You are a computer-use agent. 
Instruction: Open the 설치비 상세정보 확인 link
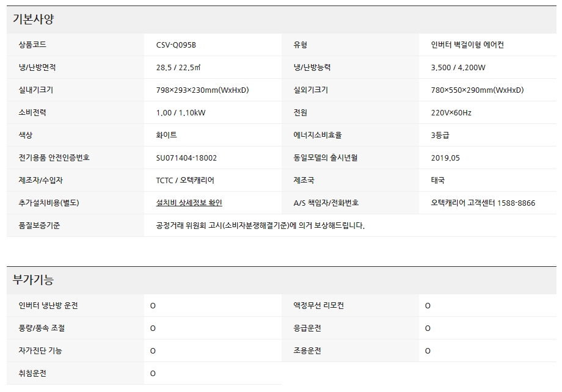193,203
